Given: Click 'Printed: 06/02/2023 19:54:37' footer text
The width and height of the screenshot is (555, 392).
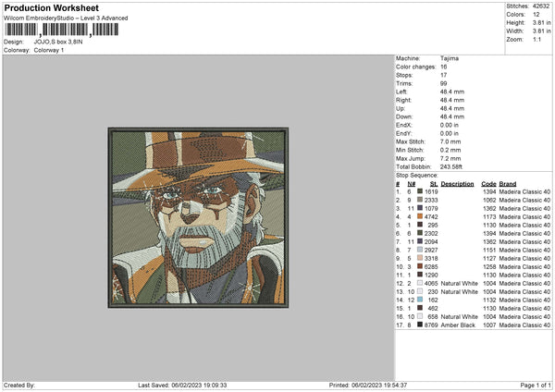Looking at the screenshot, I should (x=368, y=386).
